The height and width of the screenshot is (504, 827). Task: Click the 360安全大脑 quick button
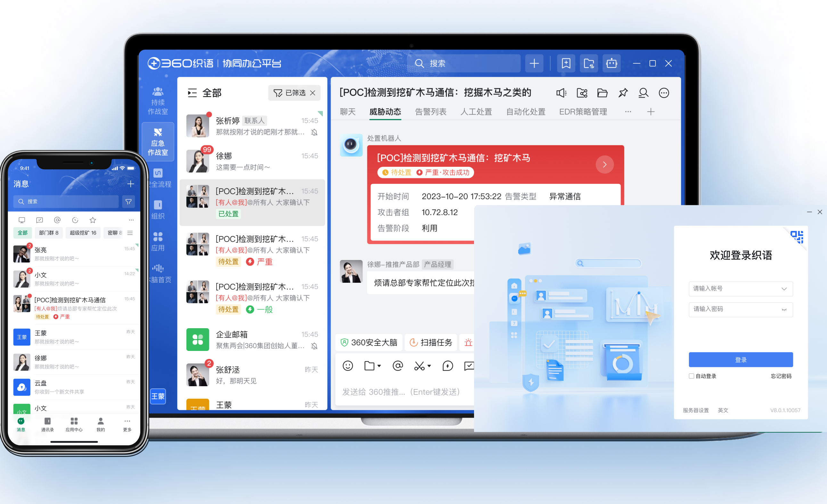pyautogui.click(x=369, y=342)
